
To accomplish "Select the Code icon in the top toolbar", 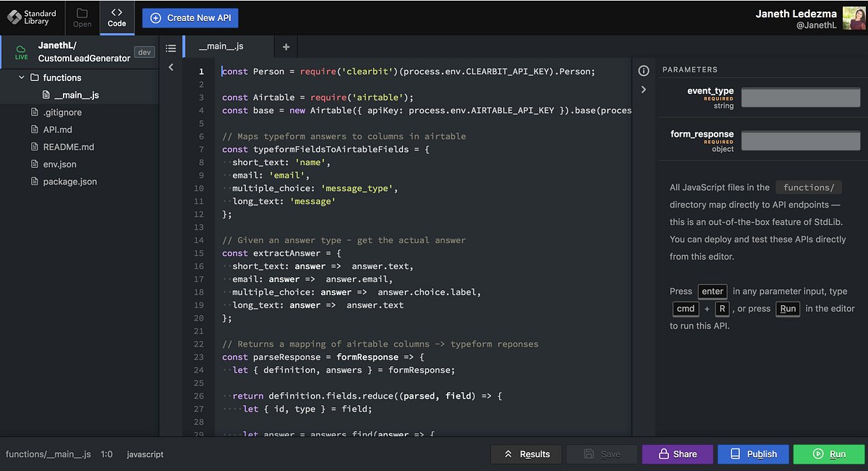I will [116, 17].
